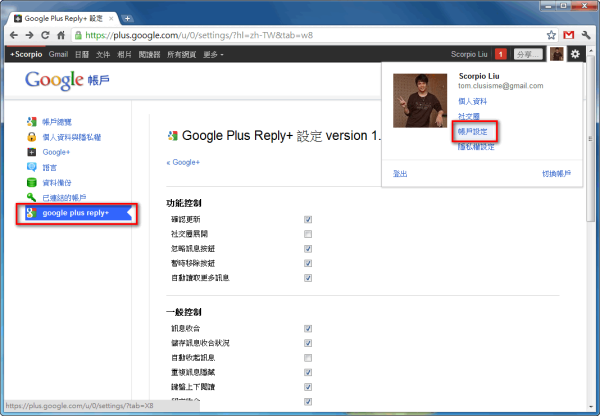The height and width of the screenshot is (416, 600).
Task: Click the « Google+ back link
Action: pyautogui.click(x=183, y=162)
